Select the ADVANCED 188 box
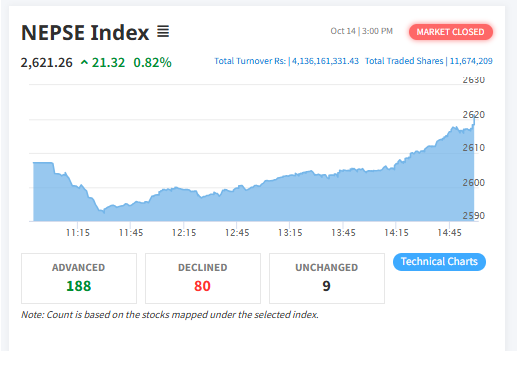 pos(79,278)
